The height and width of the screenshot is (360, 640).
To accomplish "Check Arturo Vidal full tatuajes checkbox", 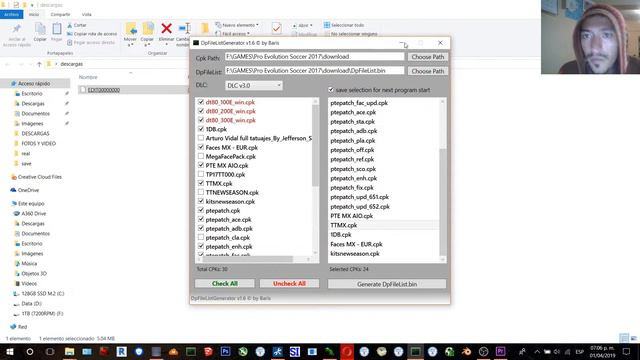I will pyautogui.click(x=200, y=138).
